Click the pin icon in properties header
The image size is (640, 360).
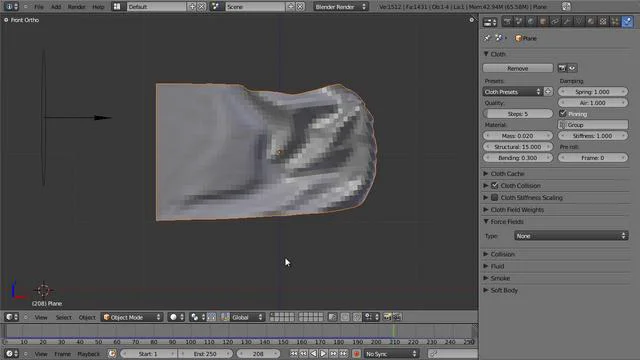pos(487,38)
